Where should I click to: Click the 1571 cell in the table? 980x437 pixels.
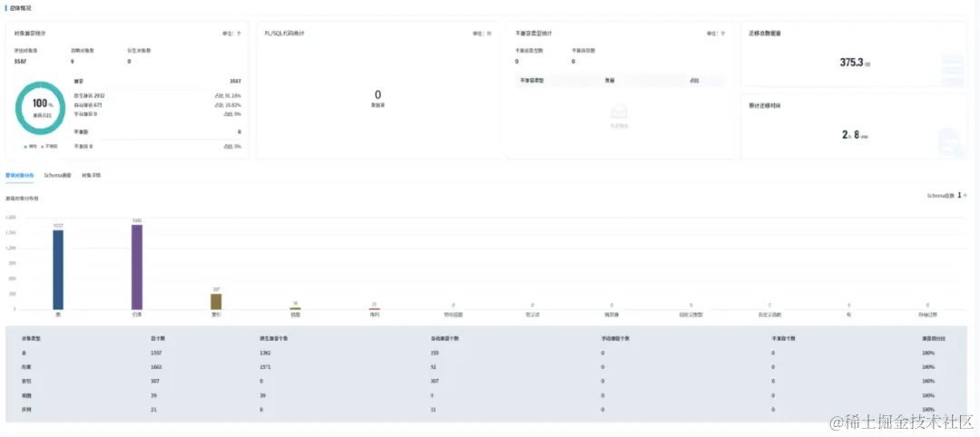(x=266, y=366)
